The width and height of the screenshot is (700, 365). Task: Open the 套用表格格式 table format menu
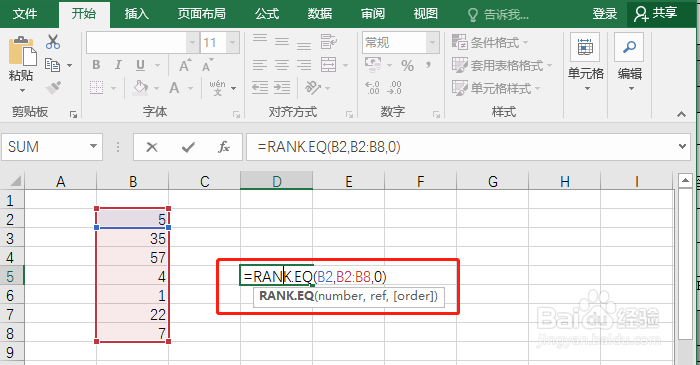pos(502,66)
